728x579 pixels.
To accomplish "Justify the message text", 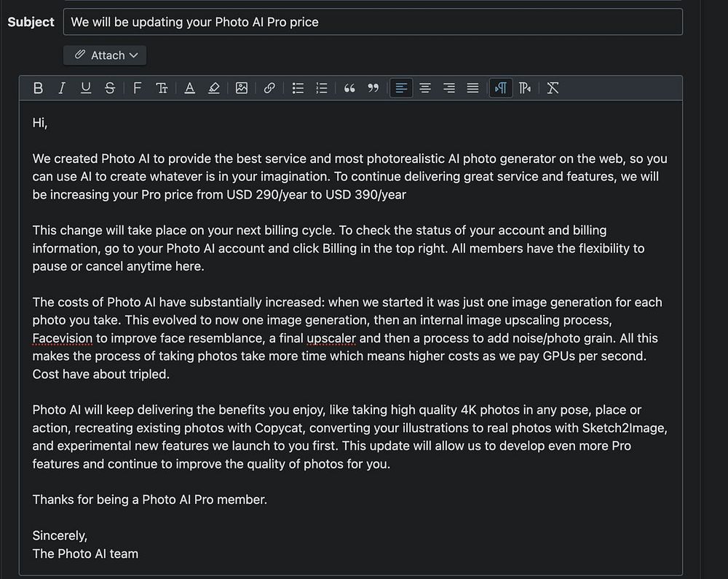I will (x=472, y=88).
